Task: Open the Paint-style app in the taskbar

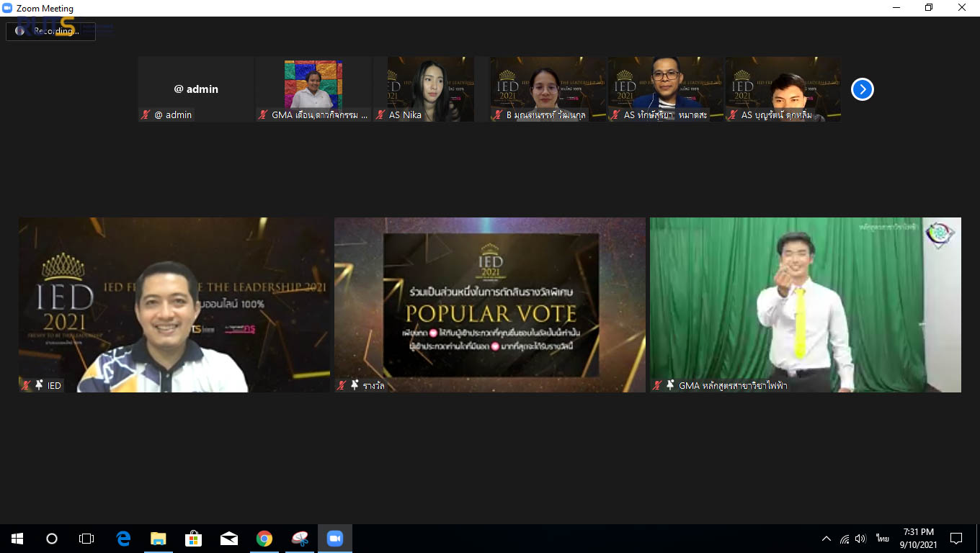Action: click(300, 539)
